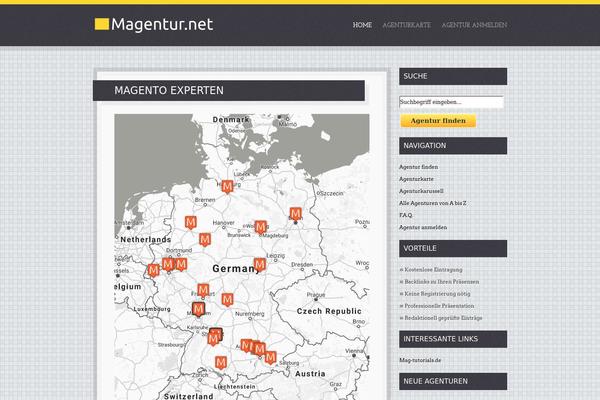Go to the HOME menu item
This screenshot has height=400, width=600.
[362, 25]
